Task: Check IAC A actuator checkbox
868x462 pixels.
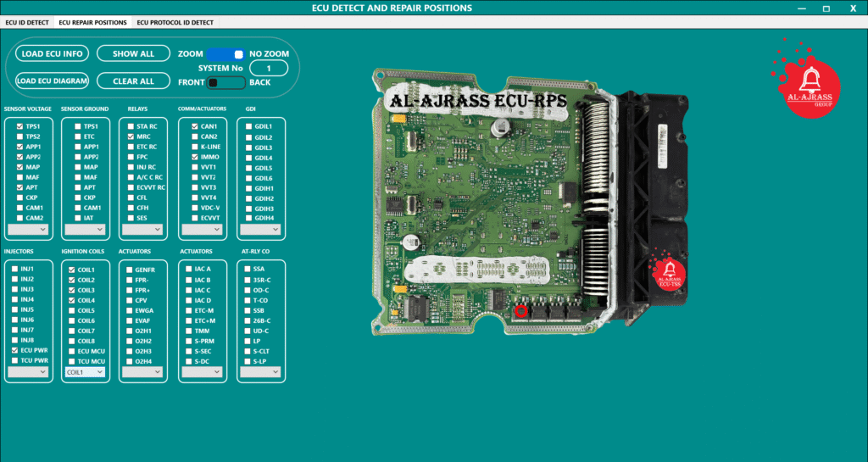Action: pyautogui.click(x=189, y=269)
